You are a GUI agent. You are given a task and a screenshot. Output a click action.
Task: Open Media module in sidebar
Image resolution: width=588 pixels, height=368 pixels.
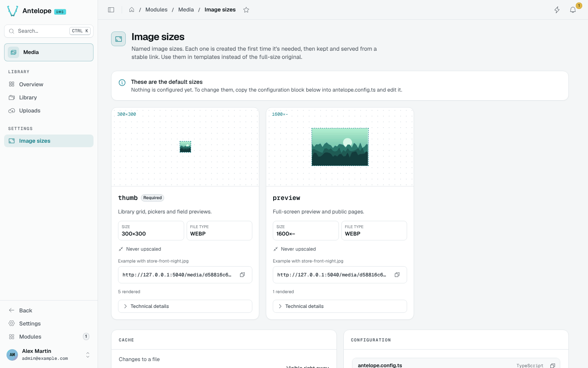49,52
